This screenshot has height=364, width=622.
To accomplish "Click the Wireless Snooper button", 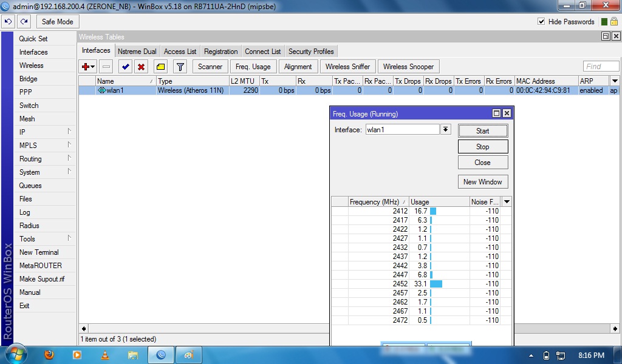I will click(x=409, y=67).
